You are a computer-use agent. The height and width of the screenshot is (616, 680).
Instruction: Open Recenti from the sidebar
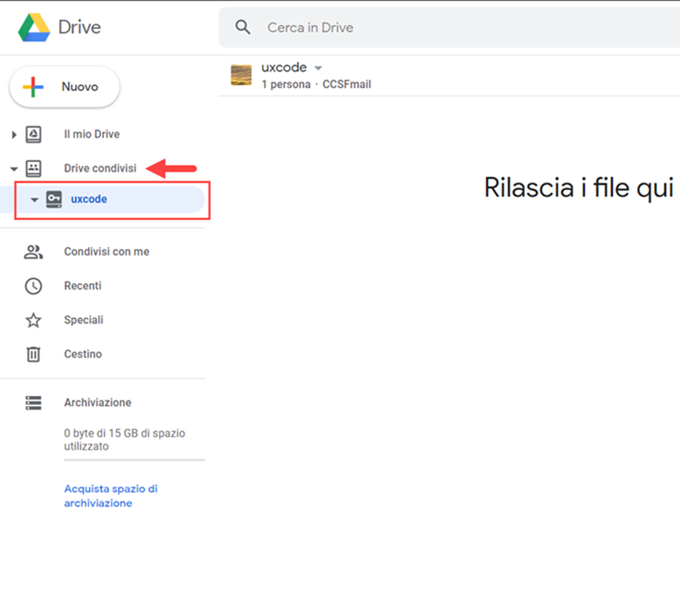click(83, 286)
